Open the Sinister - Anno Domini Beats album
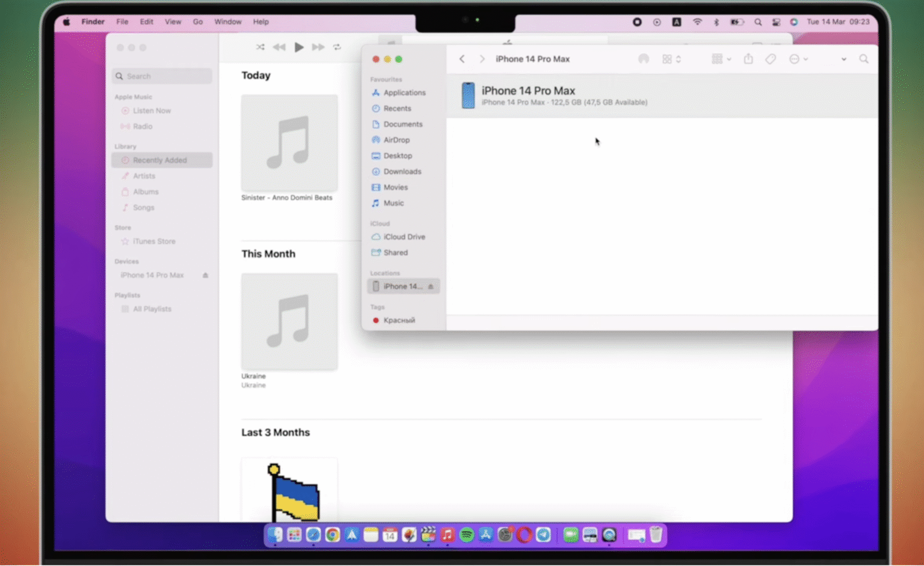 289,143
